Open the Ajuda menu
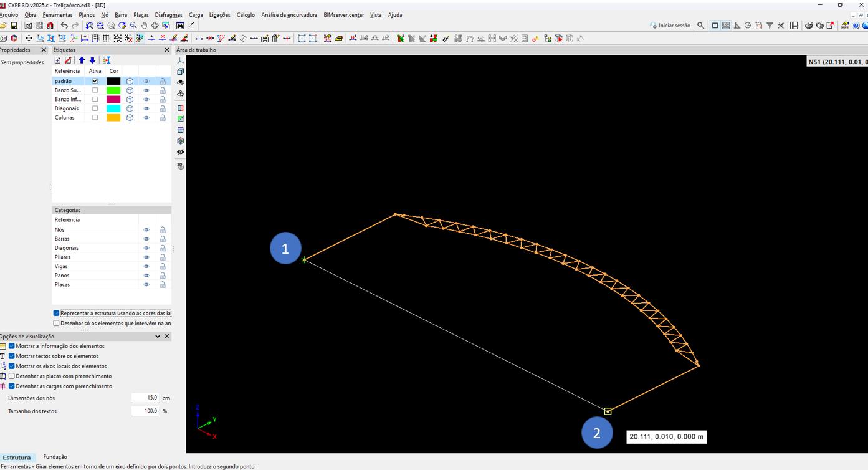This screenshot has width=868, height=470. coord(395,15)
